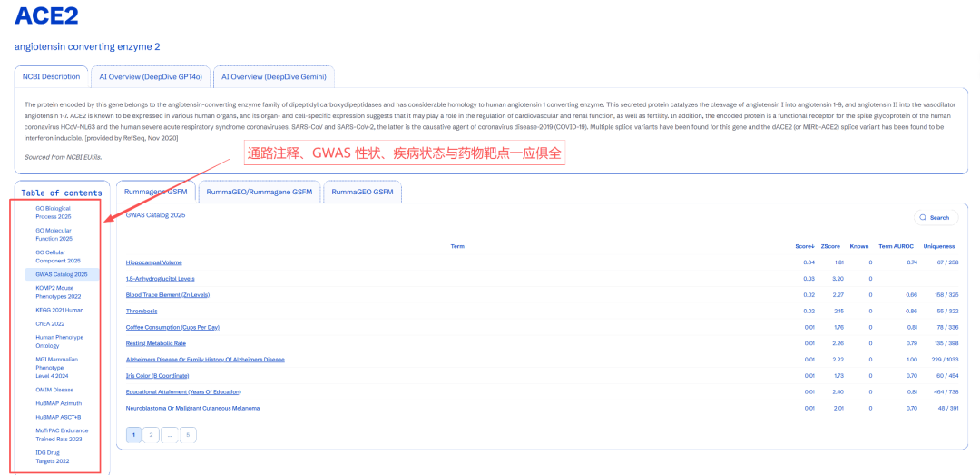The height and width of the screenshot is (475, 980).
Task: Go to GO Biological Process 2025
Action: (54, 213)
